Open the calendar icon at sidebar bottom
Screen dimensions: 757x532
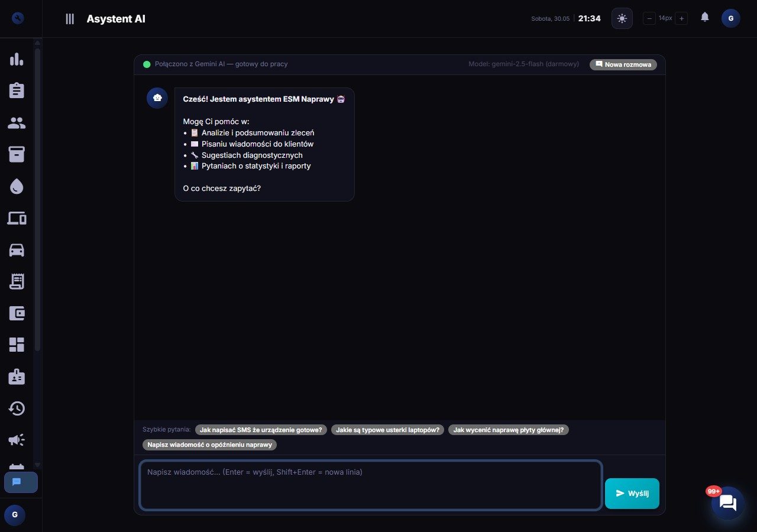click(17, 467)
